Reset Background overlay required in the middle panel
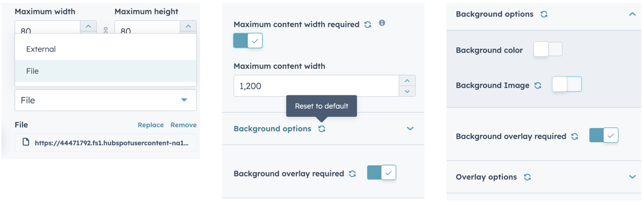Image resolution: width=644 pixels, height=205 pixels. (353, 174)
